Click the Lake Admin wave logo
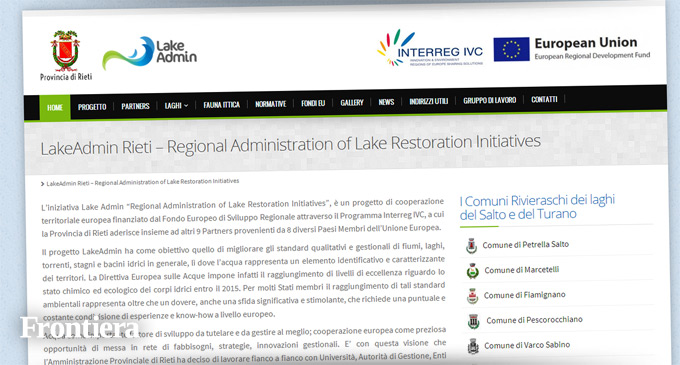The height and width of the screenshot is (365, 680). (x=149, y=53)
